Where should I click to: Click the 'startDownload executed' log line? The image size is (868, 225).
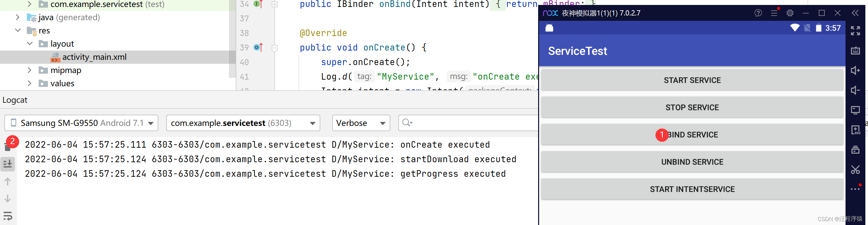click(271, 159)
